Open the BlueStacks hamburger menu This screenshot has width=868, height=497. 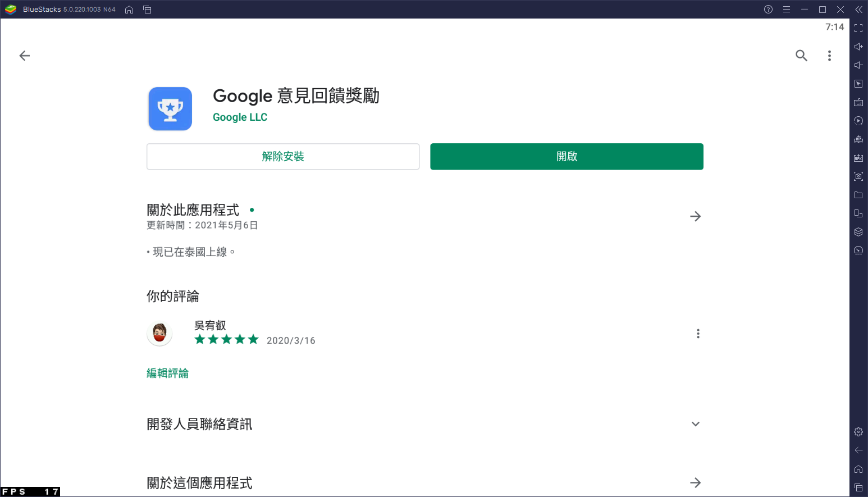[x=787, y=10]
